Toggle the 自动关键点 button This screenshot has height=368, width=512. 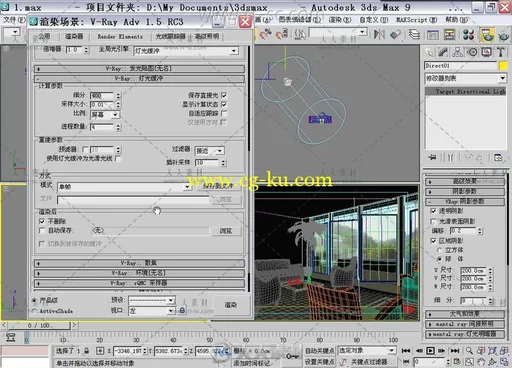coord(320,351)
